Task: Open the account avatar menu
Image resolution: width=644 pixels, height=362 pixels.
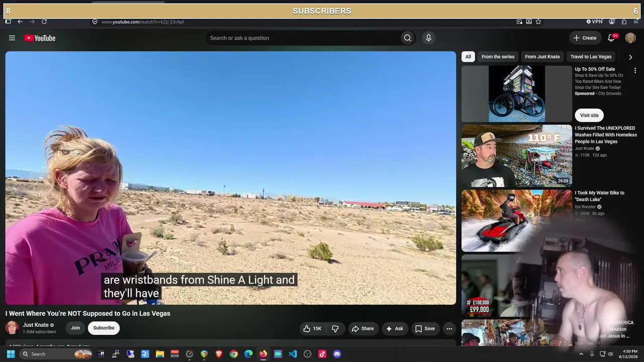Action: tap(630, 38)
